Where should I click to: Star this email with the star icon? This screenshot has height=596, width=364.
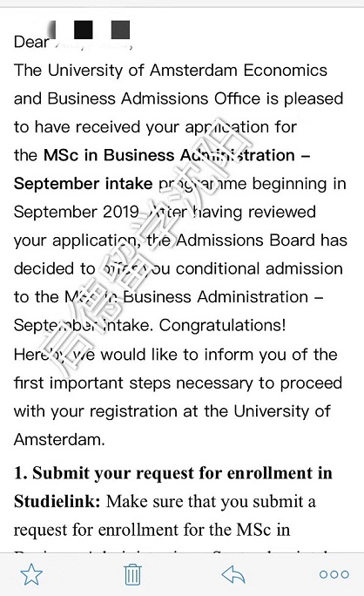click(x=31, y=574)
